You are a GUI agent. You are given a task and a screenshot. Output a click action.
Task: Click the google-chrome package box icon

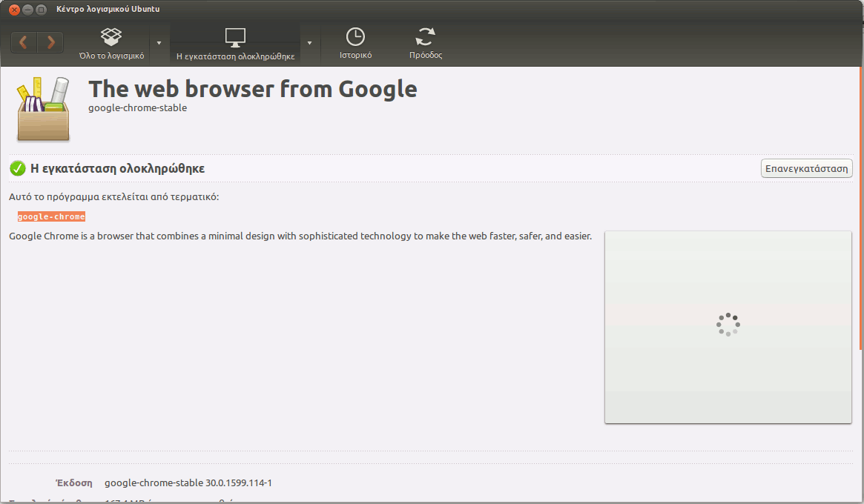(x=44, y=109)
